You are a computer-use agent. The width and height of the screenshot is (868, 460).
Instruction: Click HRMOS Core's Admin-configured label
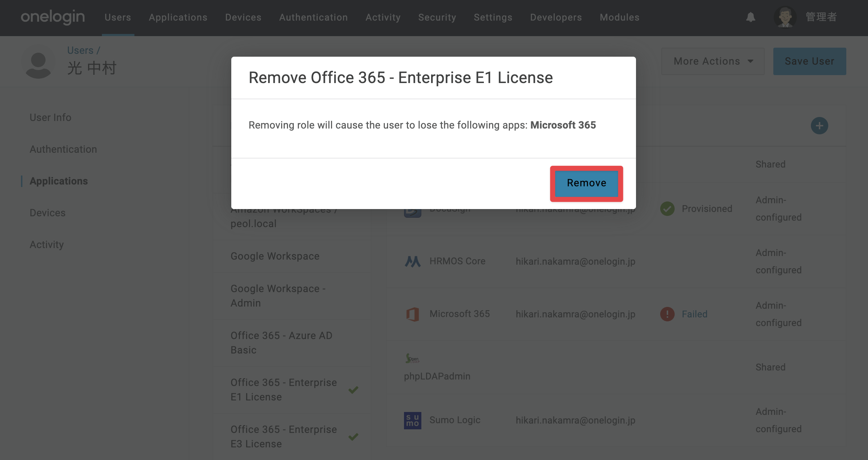779,261
